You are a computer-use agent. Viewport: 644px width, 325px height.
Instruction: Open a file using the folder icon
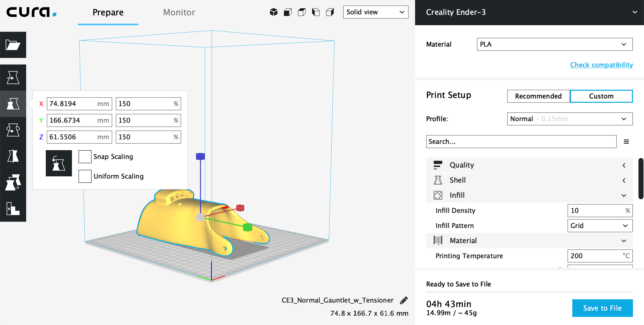13,45
